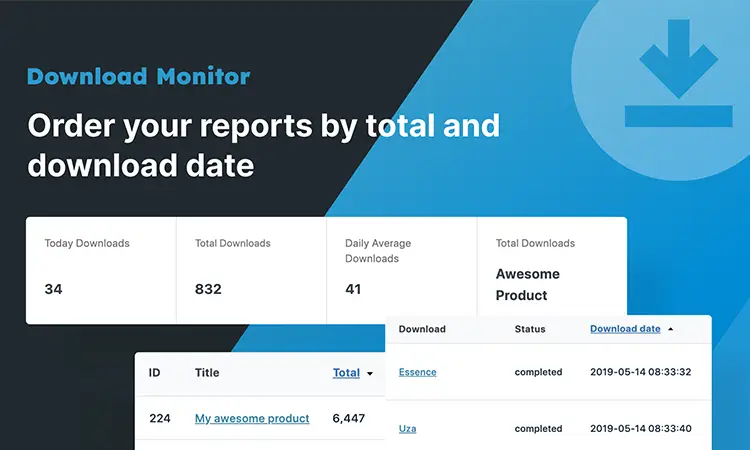Click the Download Monitor logo text

pos(138,76)
